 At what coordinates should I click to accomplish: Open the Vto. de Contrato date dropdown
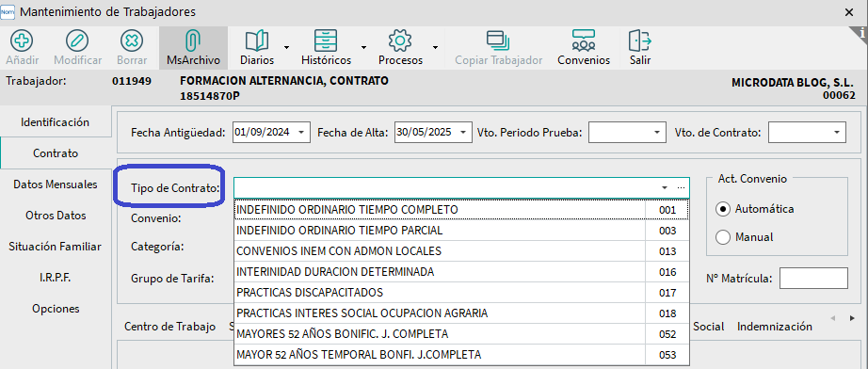[x=836, y=133]
